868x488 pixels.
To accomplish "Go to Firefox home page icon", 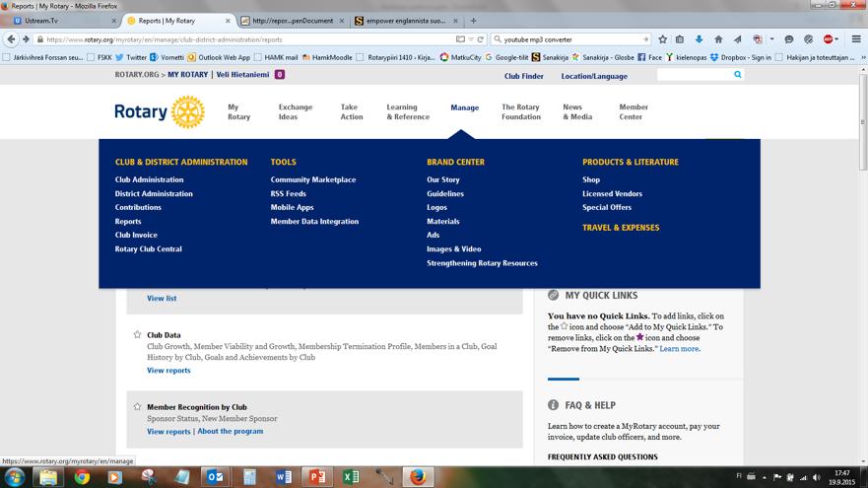I will [x=718, y=39].
